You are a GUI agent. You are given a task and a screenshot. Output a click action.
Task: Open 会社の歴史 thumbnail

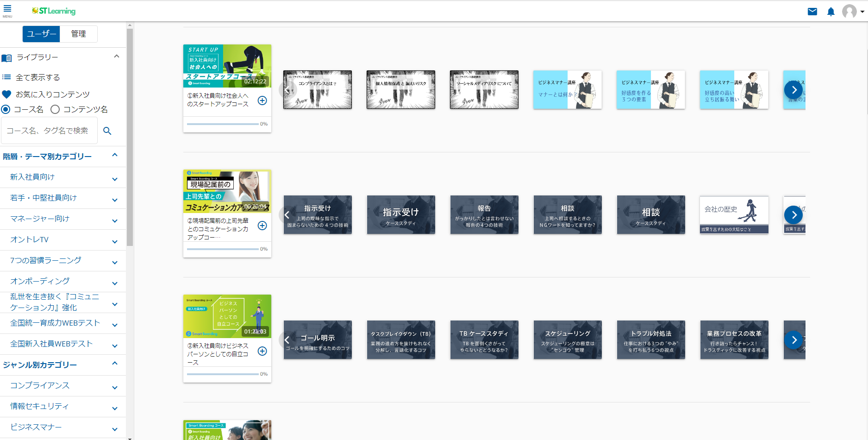[x=734, y=215]
